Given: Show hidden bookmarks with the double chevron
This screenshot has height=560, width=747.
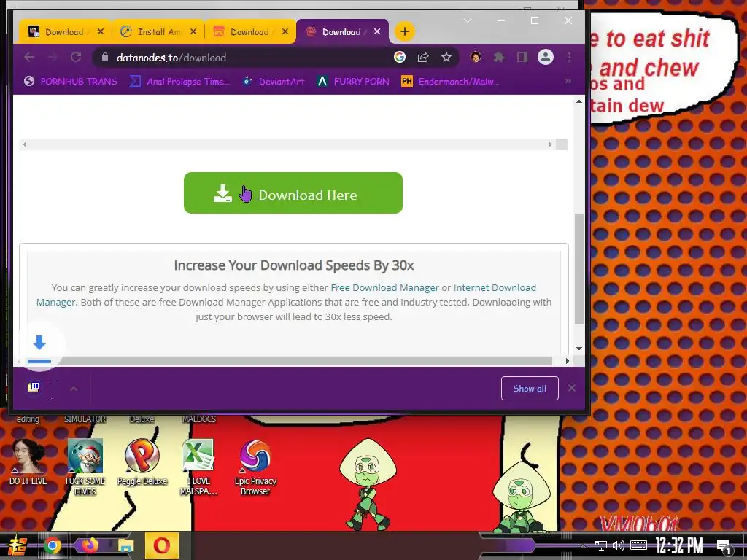Looking at the screenshot, I should [568, 81].
